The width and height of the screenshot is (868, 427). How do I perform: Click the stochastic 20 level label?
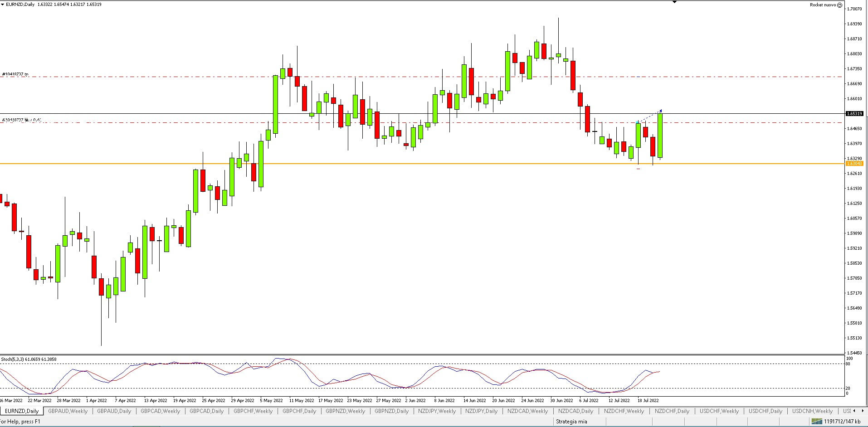tap(848, 388)
